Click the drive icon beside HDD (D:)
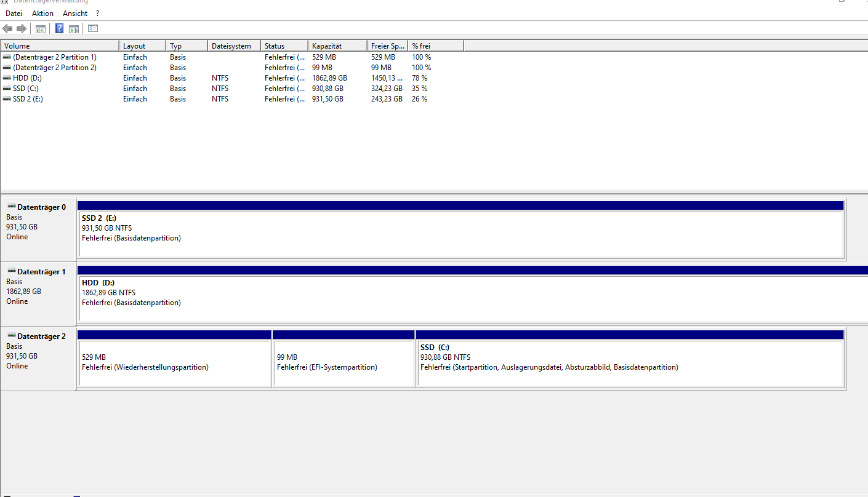The height and width of the screenshot is (497, 868). pyautogui.click(x=7, y=78)
